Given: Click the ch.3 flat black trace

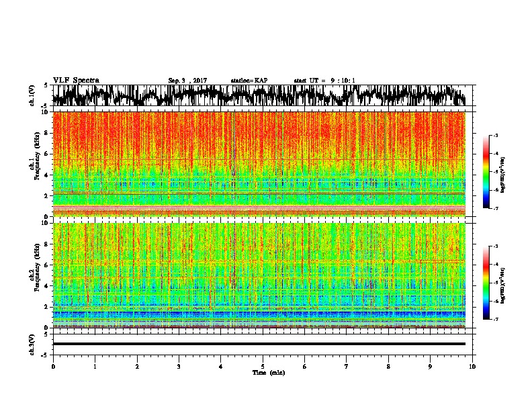Looking at the screenshot, I should tap(259, 344).
